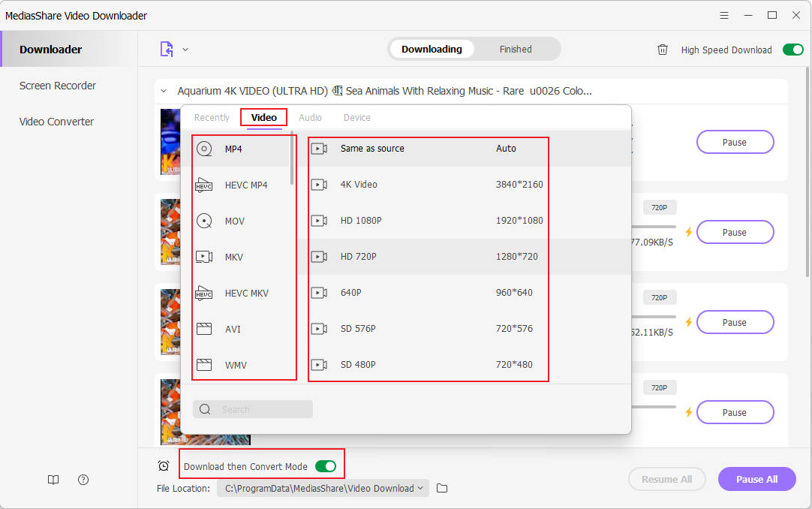Click the 4K Video resolution icon
Viewport: 812px width, 509px height.
[x=319, y=185]
